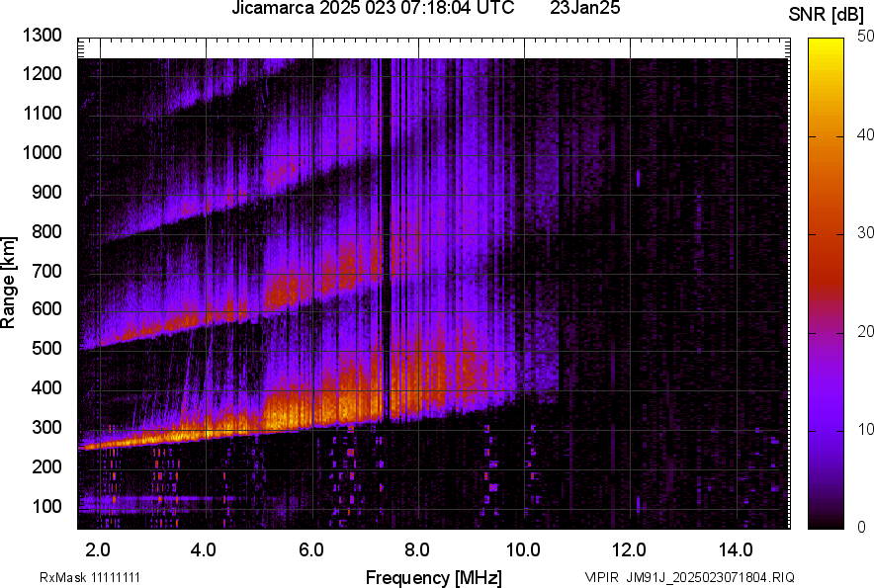
Task: Click the 8.0 frequency tick label
Action: pos(417,549)
